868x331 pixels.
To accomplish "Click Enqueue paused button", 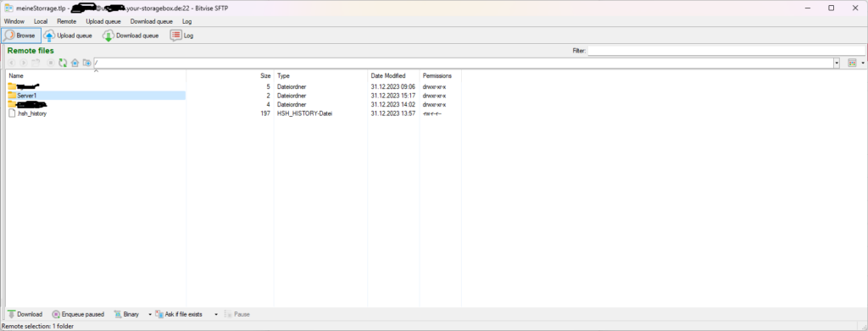I will pos(78,314).
